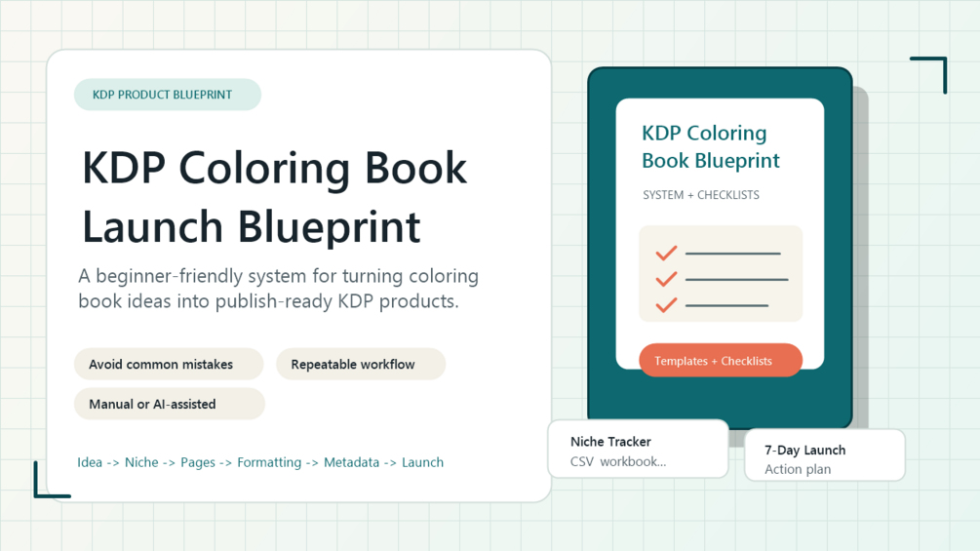Click the orange Templates + Checklists button
Image resolution: width=980 pixels, height=551 pixels.
pos(721,361)
